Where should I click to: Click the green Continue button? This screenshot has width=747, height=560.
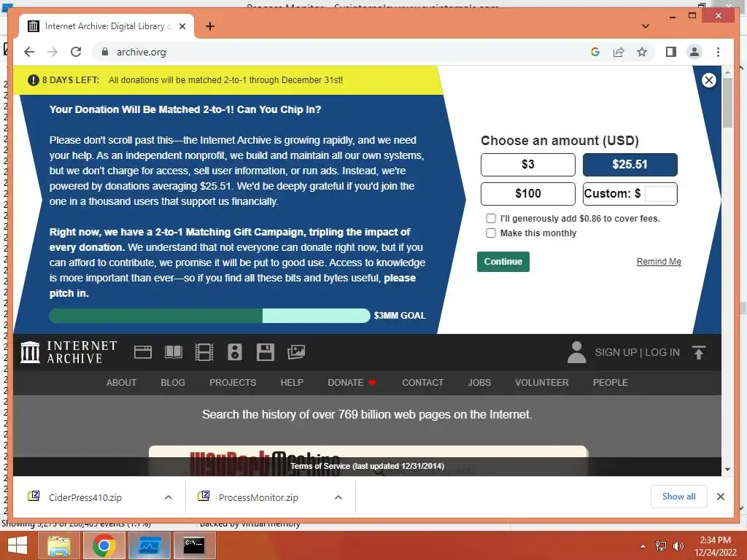click(503, 262)
